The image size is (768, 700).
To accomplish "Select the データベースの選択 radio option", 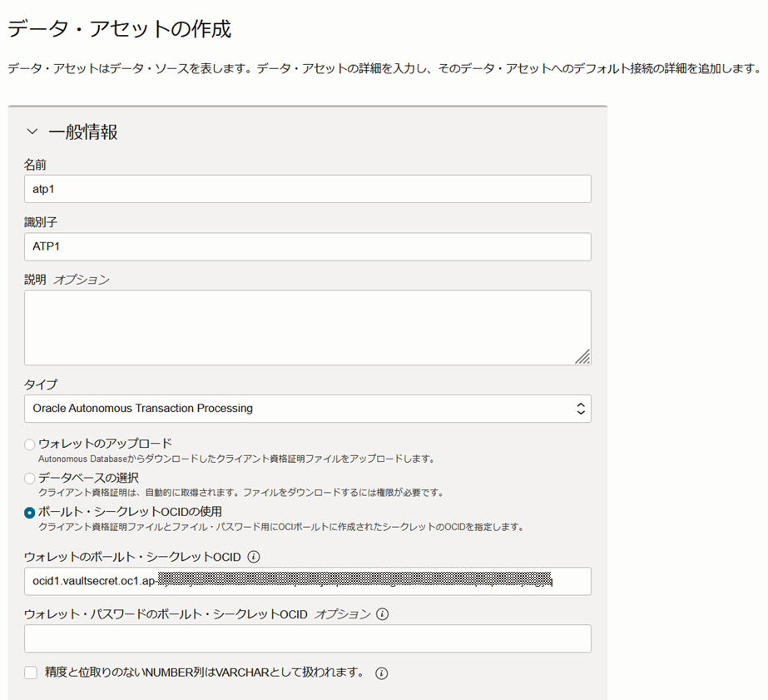I will coord(30,478).
